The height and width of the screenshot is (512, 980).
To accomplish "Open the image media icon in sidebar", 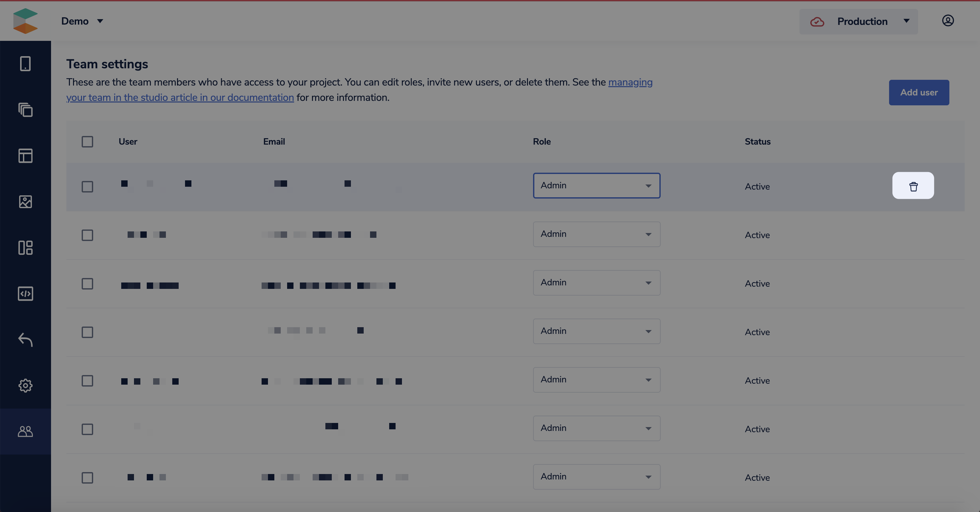I will [25, 202].
